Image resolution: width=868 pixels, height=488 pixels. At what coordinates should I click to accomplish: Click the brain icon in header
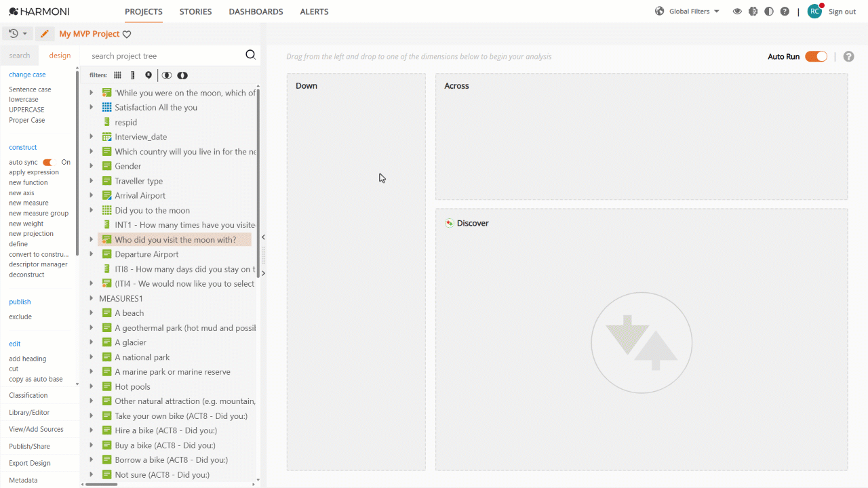click(x=753, y=12)
